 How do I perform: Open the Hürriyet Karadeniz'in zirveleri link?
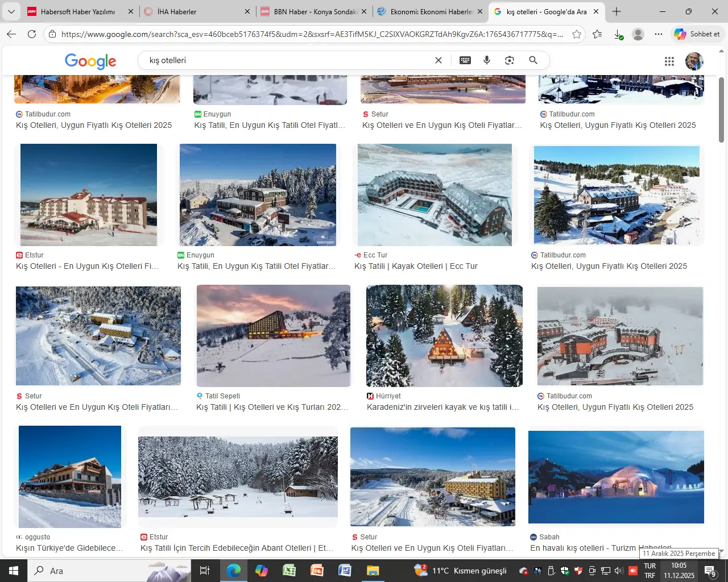442,407
